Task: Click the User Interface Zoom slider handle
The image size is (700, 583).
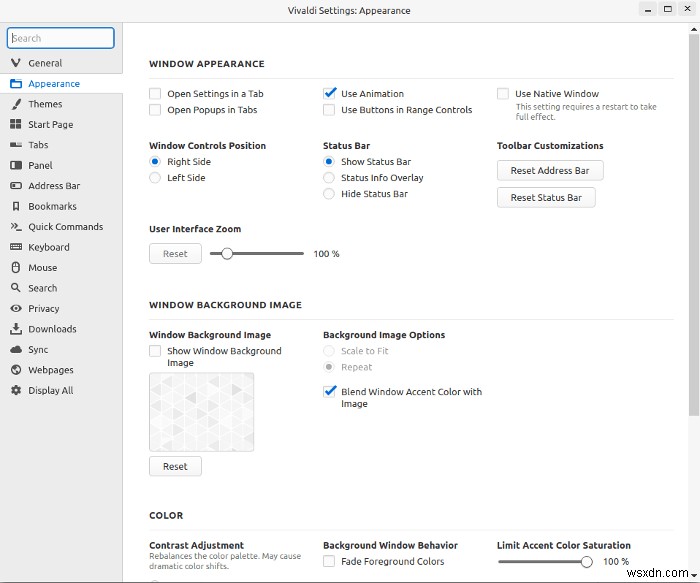Action: pos(227,254)
